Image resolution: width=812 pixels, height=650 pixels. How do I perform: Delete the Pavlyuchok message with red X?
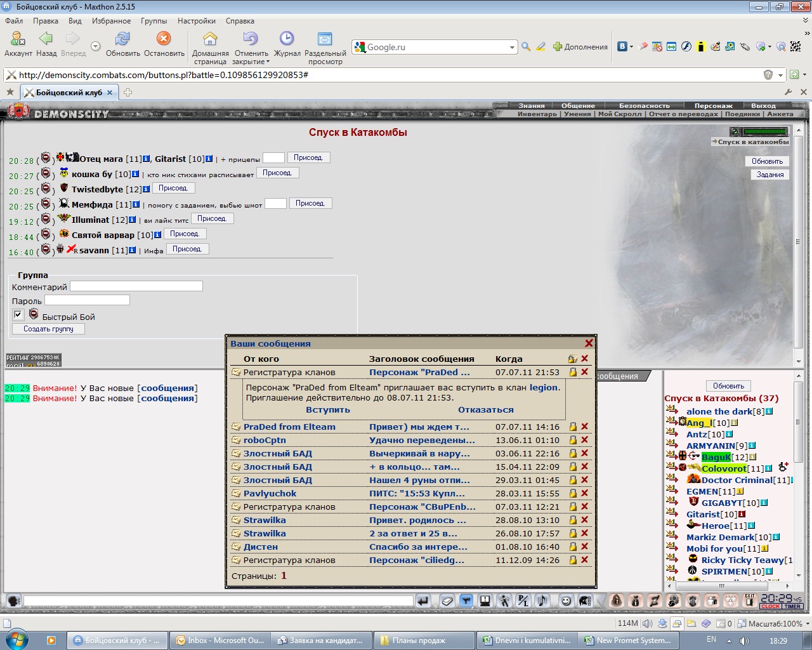[585, 493]
